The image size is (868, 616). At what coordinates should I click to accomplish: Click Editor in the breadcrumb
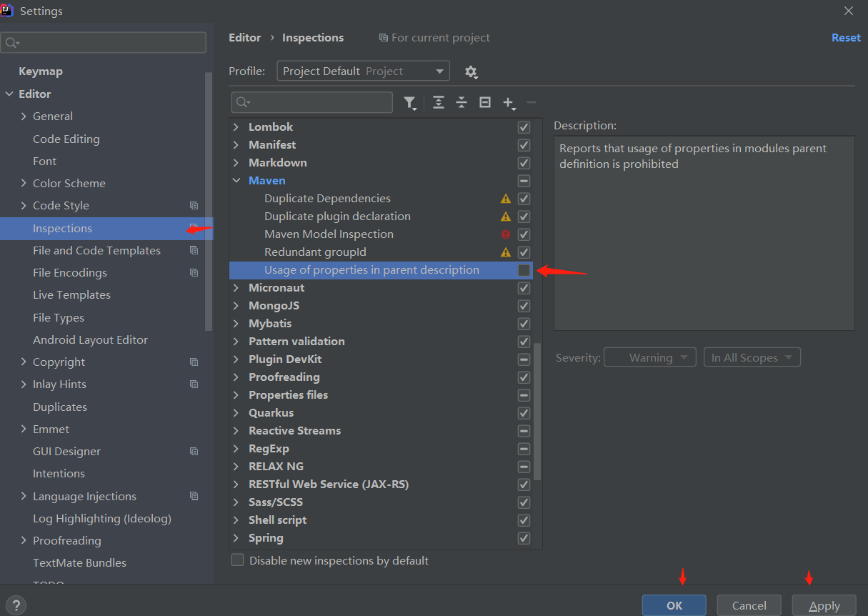[245, 38]
